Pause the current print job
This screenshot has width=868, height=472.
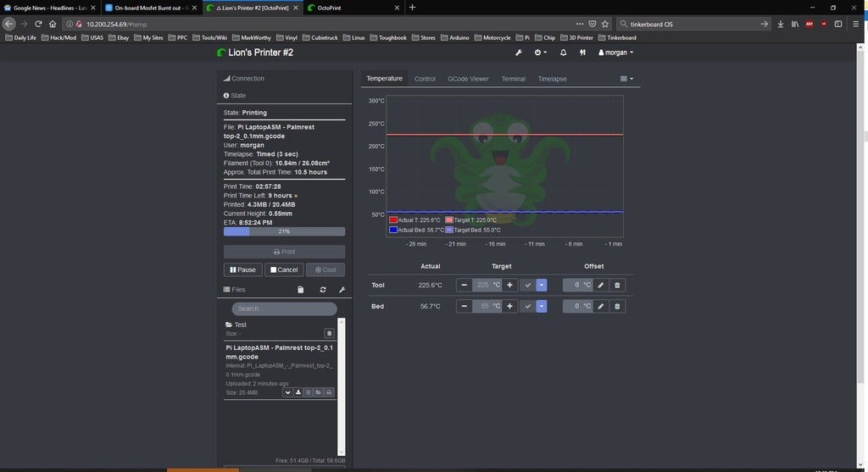[x=242, y=269]
